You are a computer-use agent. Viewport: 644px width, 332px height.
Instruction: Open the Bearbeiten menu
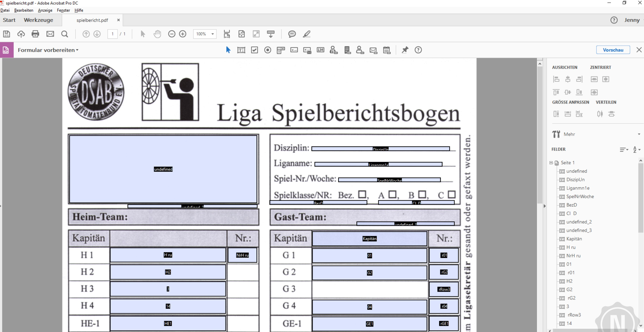coord(24,10)
